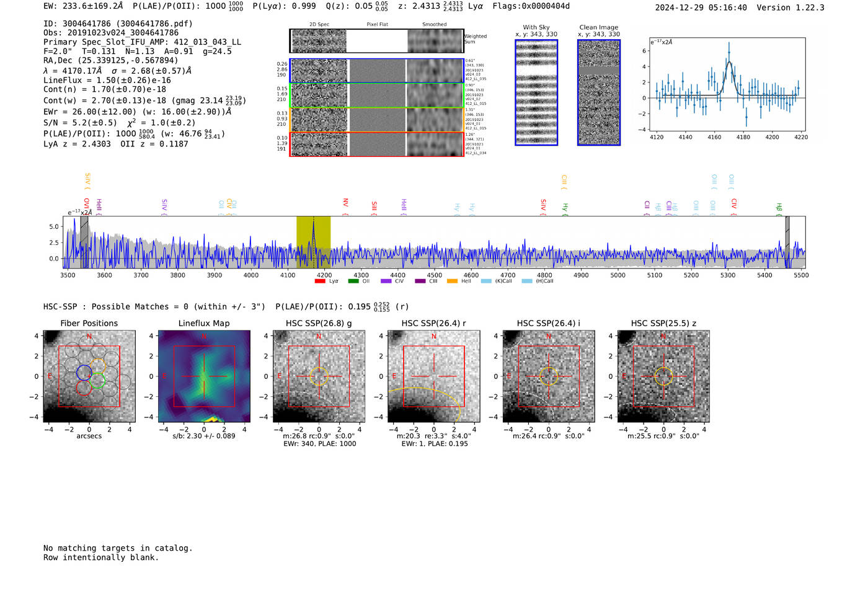Image resolution: width=868 pixels, height=591 pixels.
Task: Click the 's/b: 2.30 +/- 0.089' caption
Action: (204, 436)
